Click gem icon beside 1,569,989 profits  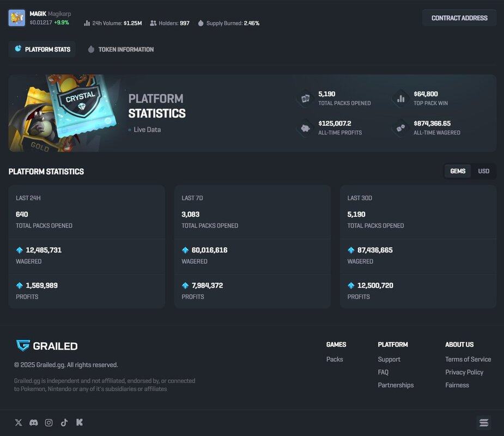19,286
